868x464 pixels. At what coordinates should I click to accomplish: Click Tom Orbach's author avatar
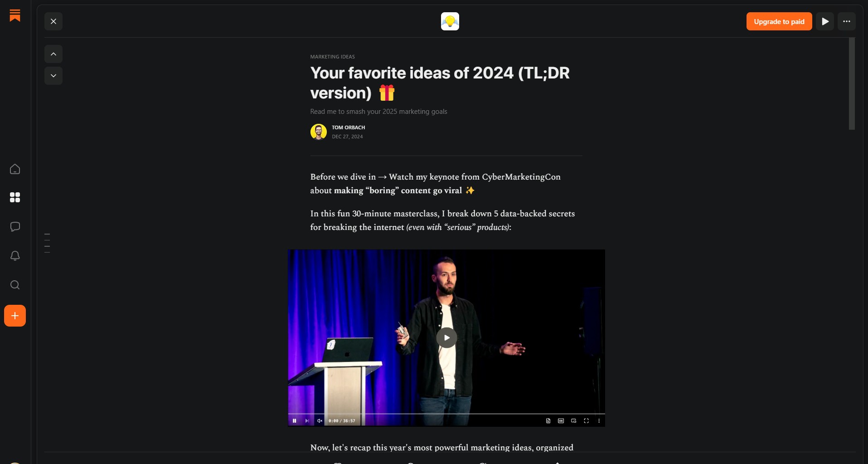[x=319, y=132]
